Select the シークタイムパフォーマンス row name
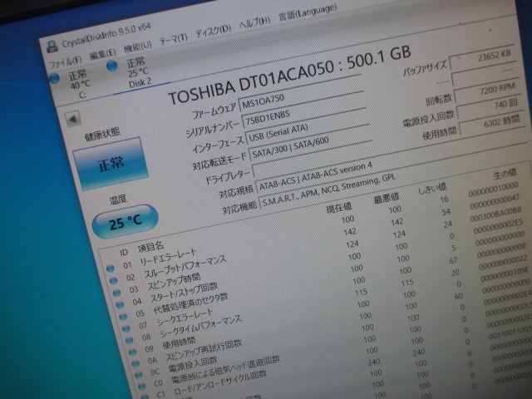The height and width of the screenshot is (399, 532). [x=200, y=327]
